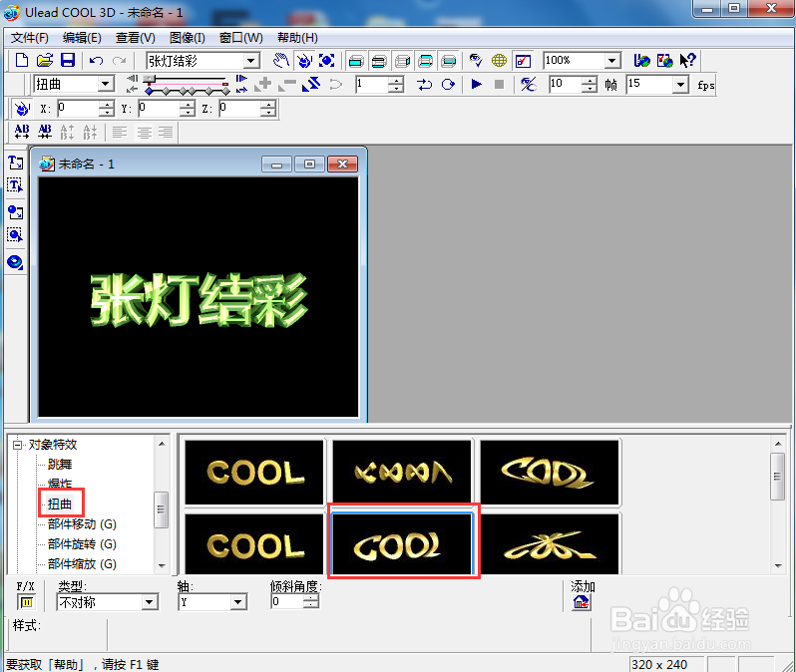Collapse the 对象特效 tree node
The height and width of the screenshot is (672, 796).
click(18, 445)
